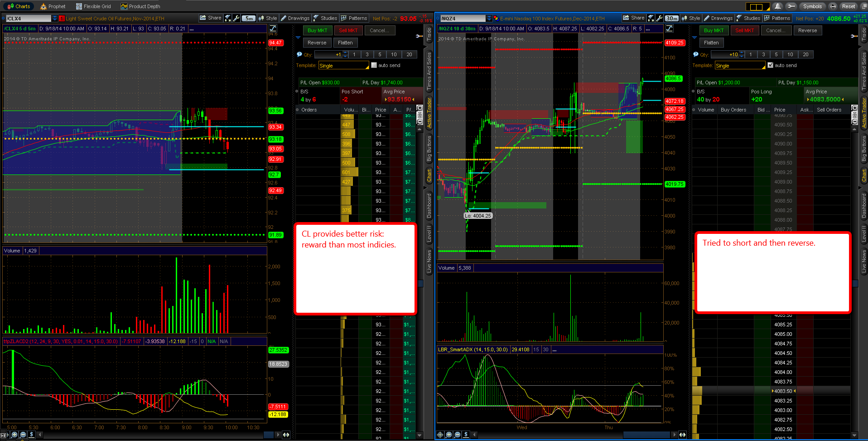Open alerts bell icon
Viewport: 868px width, 441px height.
777,6
